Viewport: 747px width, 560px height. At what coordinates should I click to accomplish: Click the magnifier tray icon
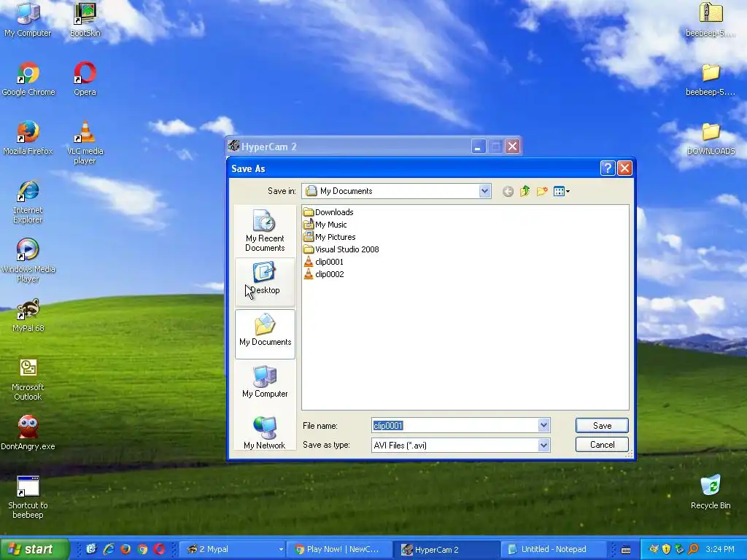(693, 549)
